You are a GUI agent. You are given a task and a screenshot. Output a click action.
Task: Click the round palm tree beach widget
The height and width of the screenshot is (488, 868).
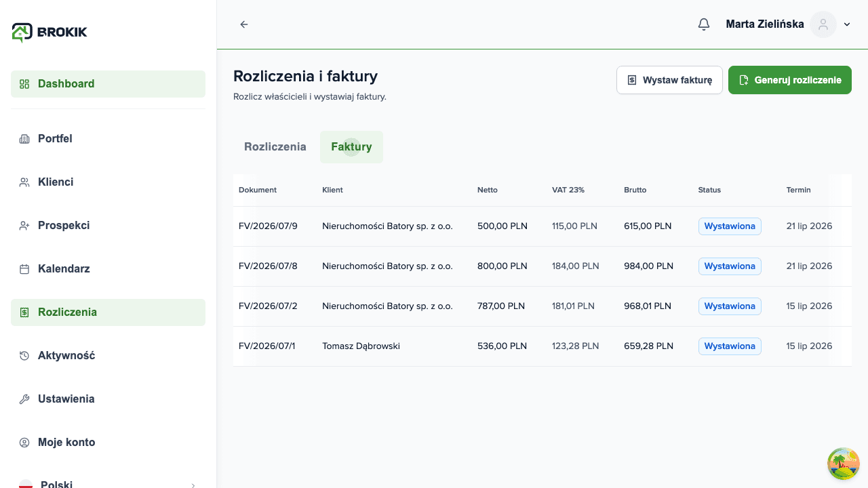coord(844,464)
